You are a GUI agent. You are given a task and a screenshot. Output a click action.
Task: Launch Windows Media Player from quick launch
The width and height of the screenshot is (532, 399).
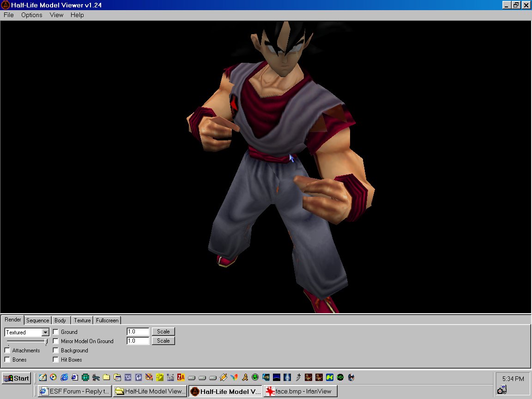53,377
